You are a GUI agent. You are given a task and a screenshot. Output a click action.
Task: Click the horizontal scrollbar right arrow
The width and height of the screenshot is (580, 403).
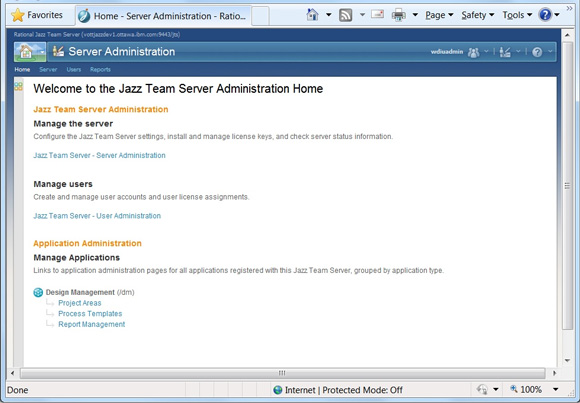pyautogui.click(x=554, y=373)
